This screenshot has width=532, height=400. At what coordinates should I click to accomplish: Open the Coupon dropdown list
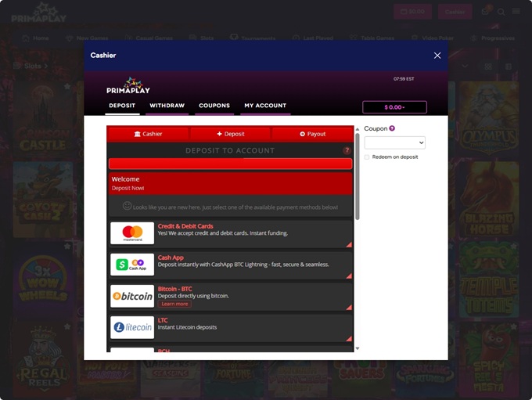point(394,142)
